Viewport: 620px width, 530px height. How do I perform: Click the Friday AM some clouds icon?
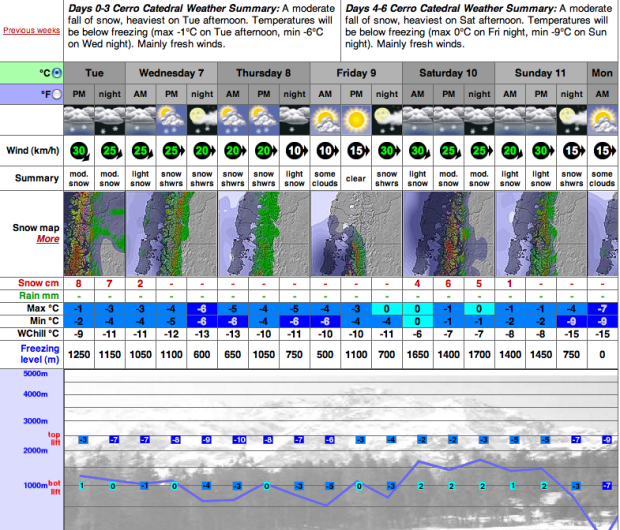(325, 120)
